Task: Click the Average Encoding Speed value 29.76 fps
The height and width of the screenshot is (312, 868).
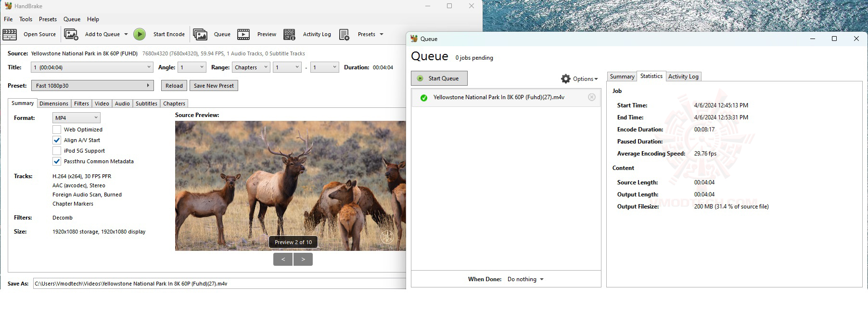Action: pyautogui.click(x=705, y=154)
